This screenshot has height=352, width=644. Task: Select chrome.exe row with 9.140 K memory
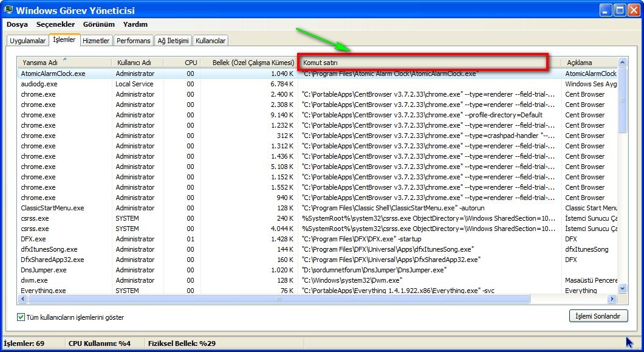click(318, 115)
